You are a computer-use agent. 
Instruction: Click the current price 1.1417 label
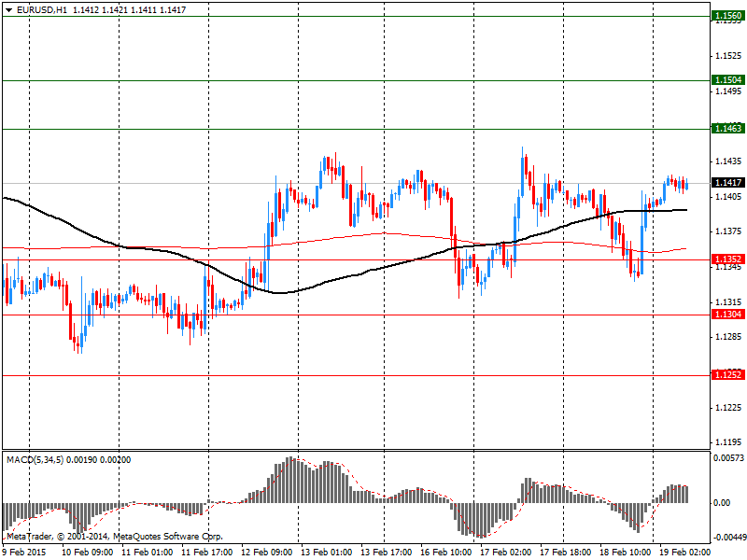tap(728, 183)
